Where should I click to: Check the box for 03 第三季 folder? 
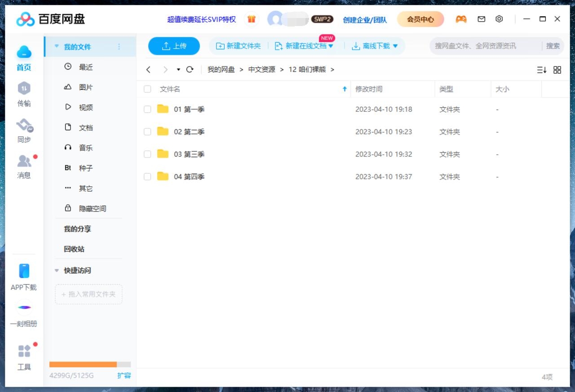[x=147, y=154]
